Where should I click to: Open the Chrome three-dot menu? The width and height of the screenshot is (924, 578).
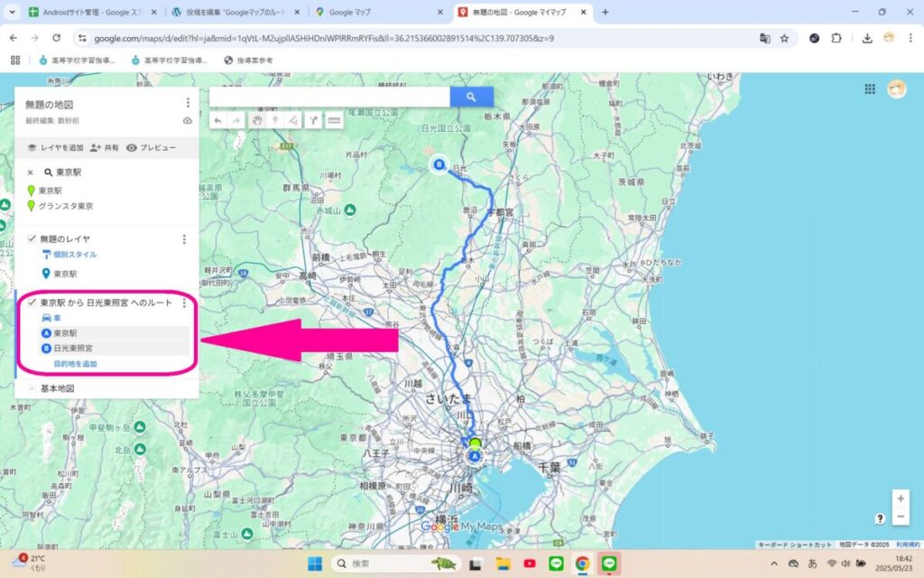click(910, 38)
